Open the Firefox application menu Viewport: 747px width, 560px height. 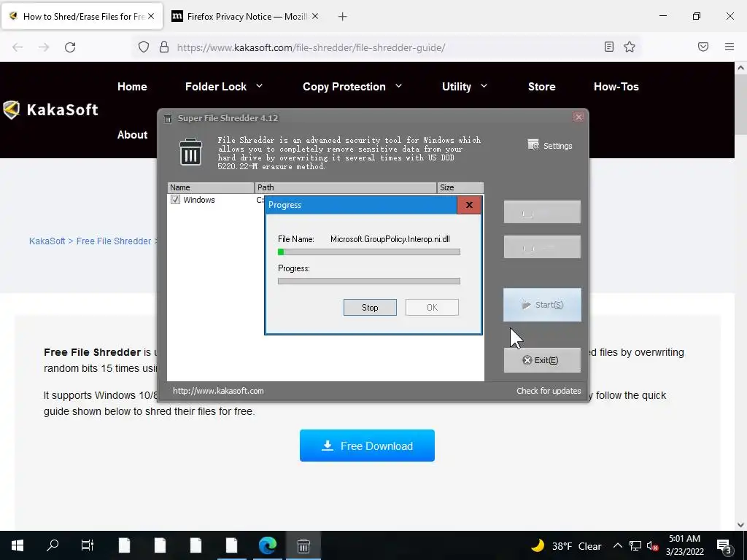click(729, 47)
